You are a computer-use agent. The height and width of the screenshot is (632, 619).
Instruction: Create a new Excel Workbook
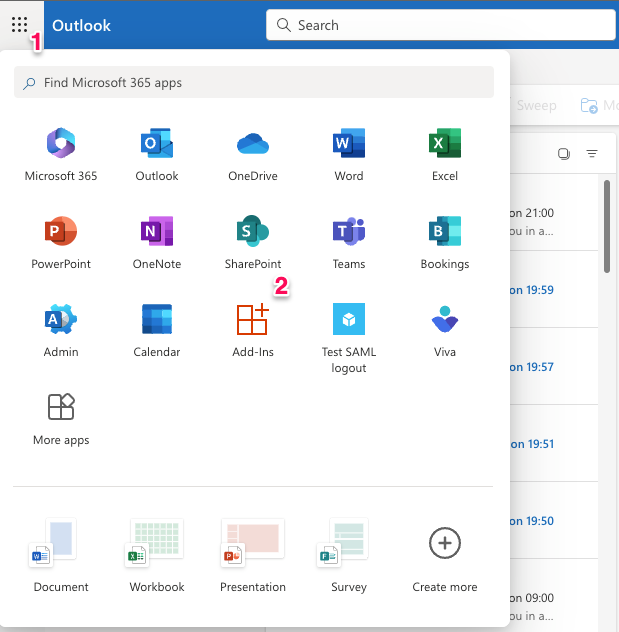click(157, 555)
